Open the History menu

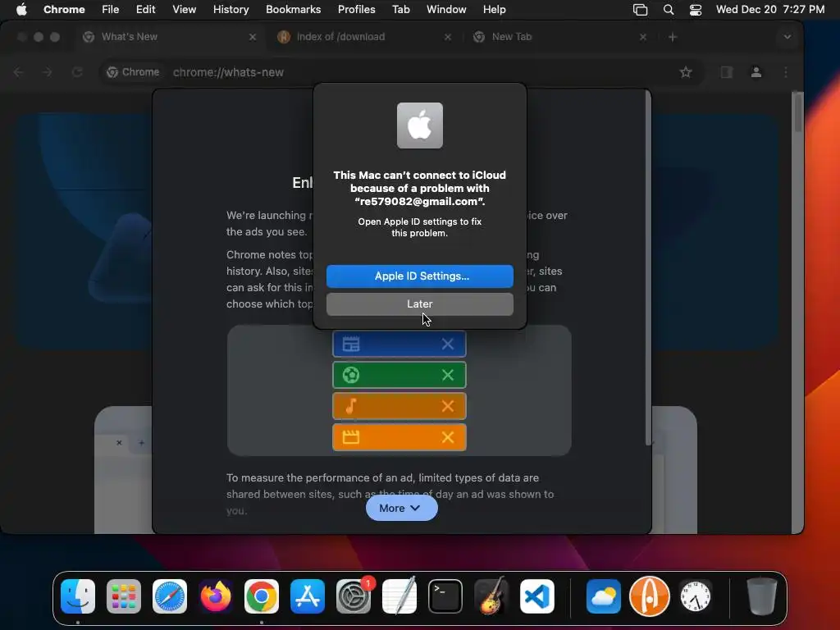(231, 9)
